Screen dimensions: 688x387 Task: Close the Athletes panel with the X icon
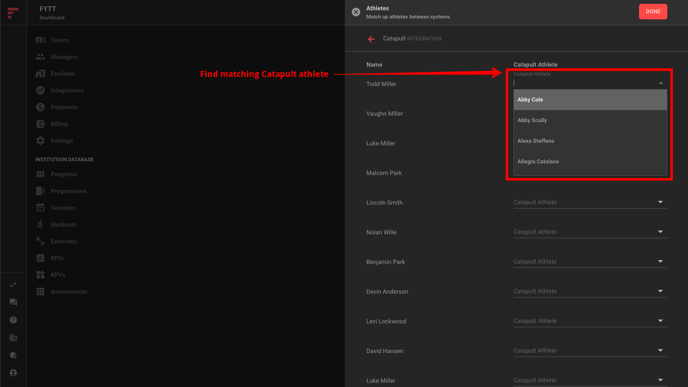tap(356, 12)
